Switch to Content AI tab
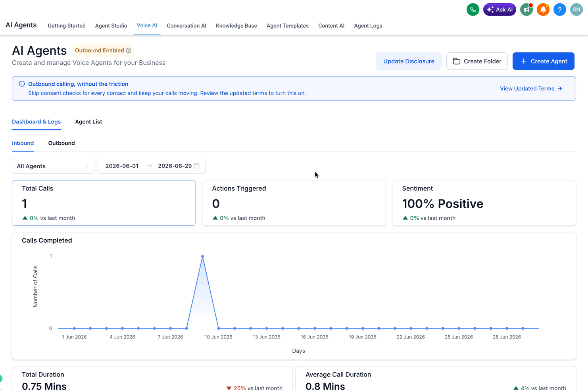The height and width of the screenshot is (390, 588). (331, 26)
